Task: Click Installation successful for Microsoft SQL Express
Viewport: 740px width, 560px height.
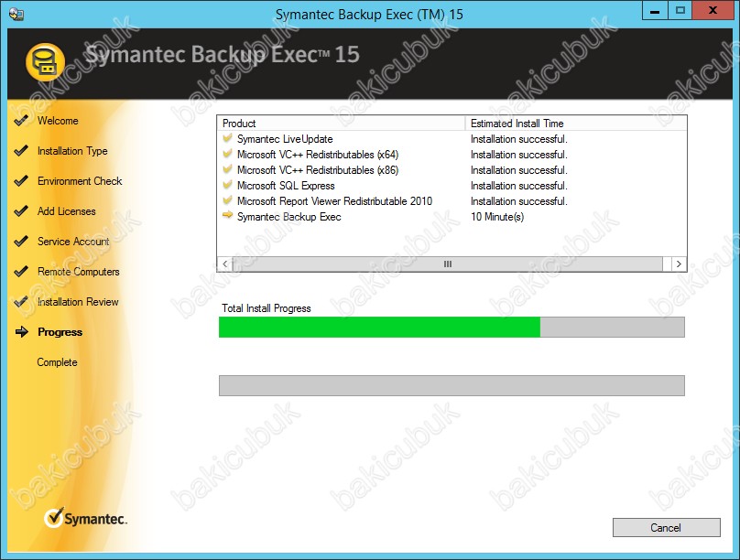Action: 519,186
